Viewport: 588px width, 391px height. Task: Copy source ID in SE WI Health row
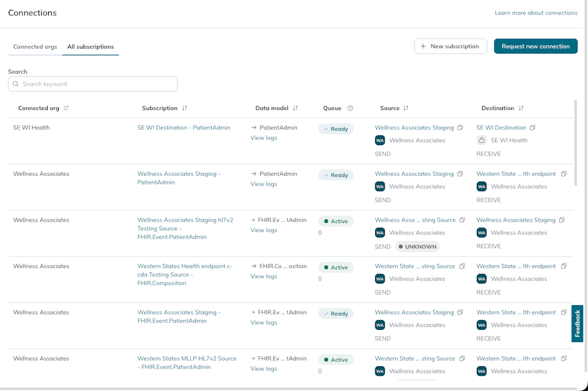[x=460, y=128]
